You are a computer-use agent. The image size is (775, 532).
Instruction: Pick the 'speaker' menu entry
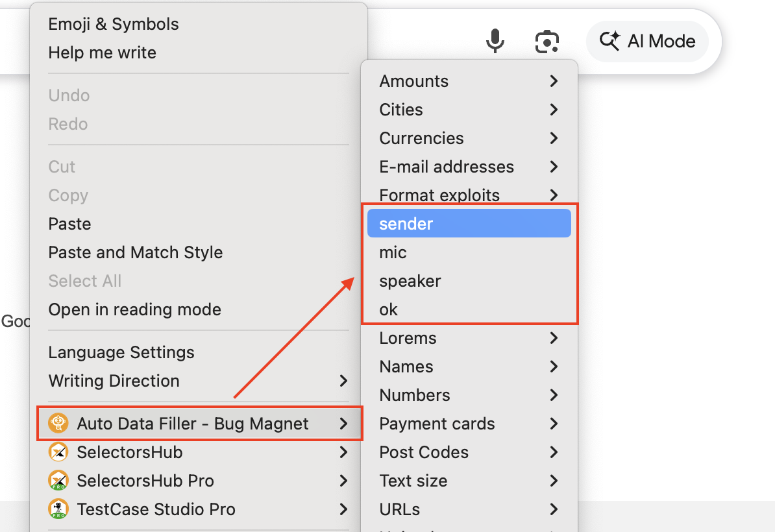coord(410,281)
